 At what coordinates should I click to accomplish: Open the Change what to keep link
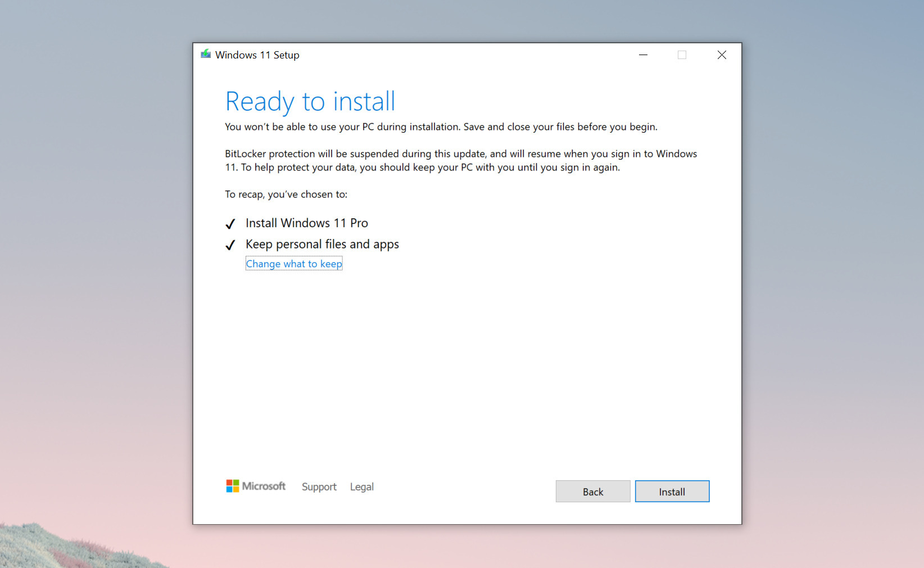293,264
